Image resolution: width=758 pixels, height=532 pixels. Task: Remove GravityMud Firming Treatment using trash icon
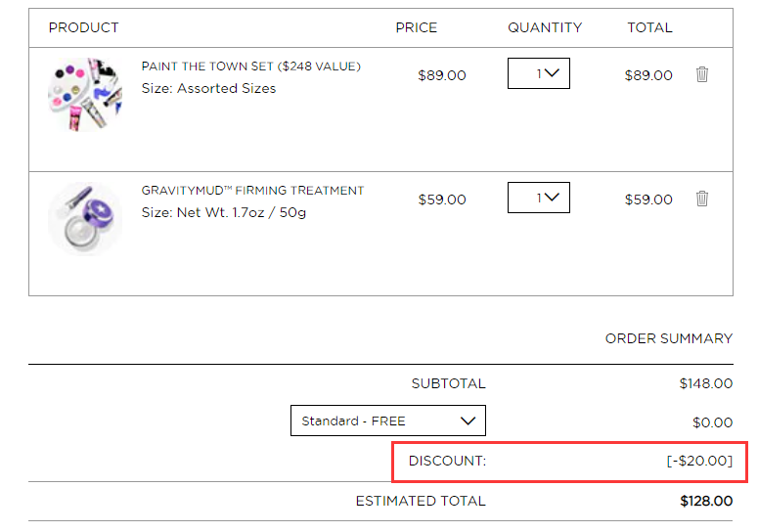click(x=702, y=199)
